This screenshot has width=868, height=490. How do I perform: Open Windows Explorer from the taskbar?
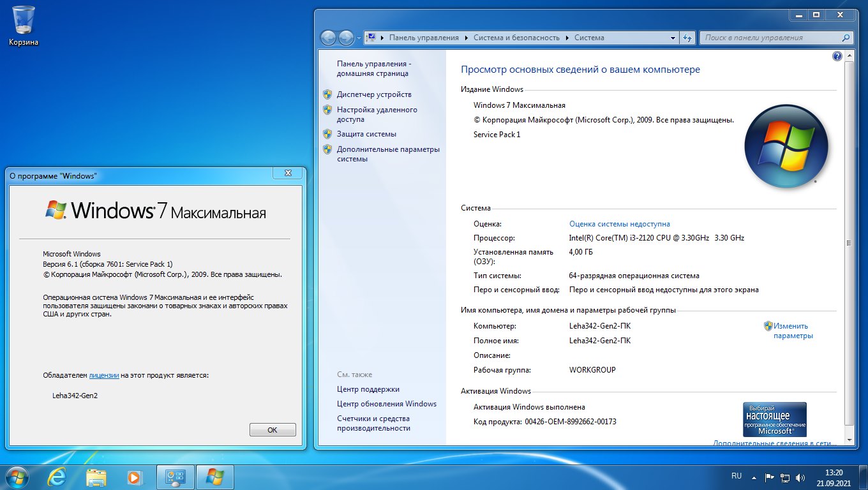pos(96,477)
